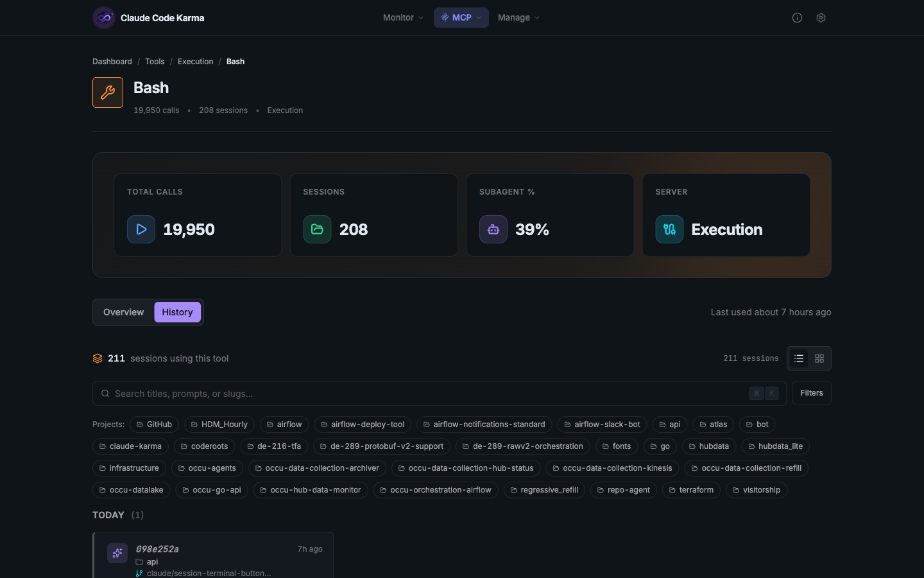924x578 pixels.
Task: Select the History tab
Action: click(177, 312)
